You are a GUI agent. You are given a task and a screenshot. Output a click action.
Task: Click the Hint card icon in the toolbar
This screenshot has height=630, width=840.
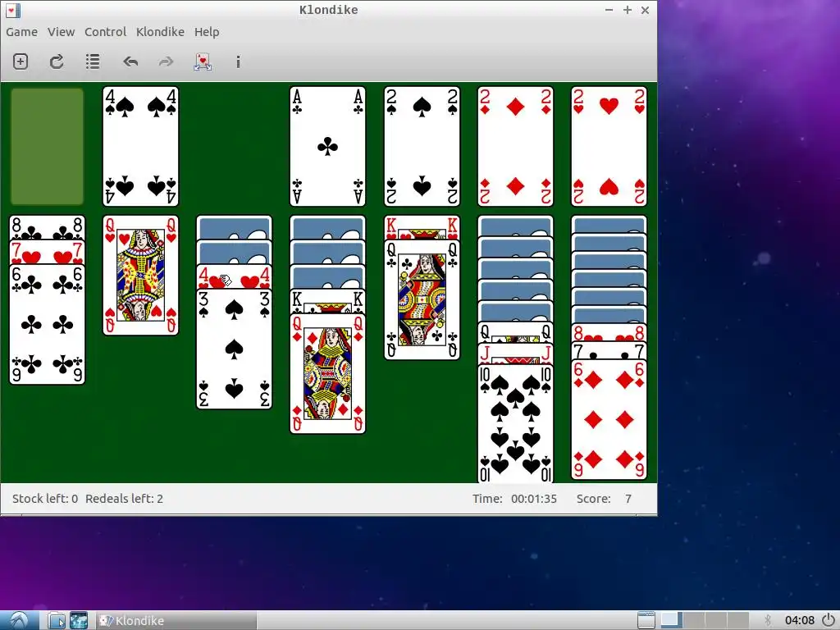point(203,62)
